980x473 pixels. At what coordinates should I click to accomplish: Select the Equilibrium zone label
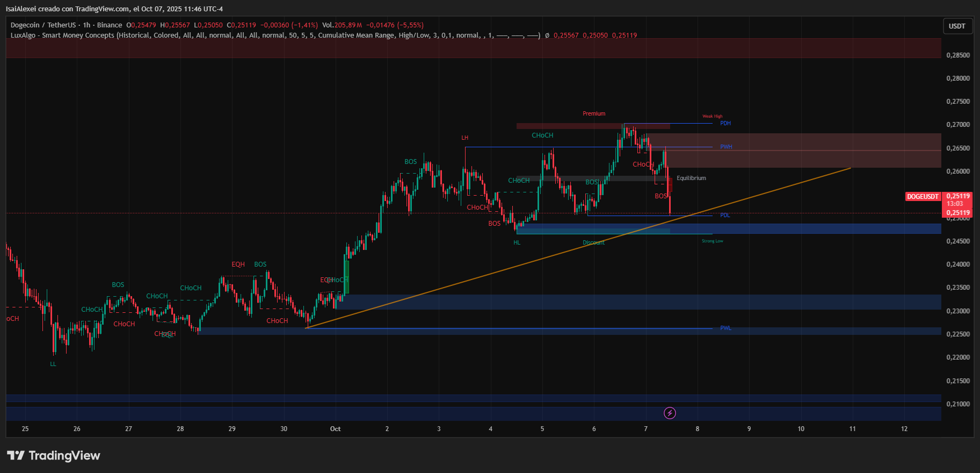tap(691, 178)
